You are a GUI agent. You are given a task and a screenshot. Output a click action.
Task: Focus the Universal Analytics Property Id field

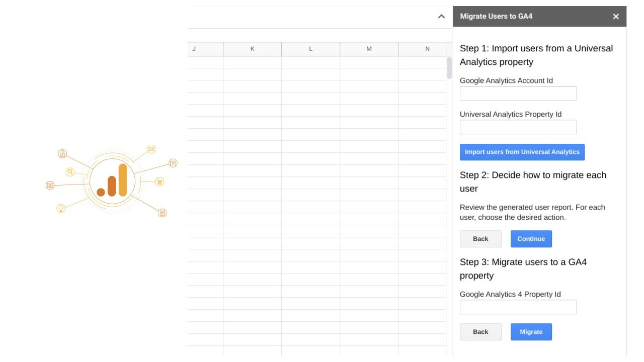[518, 127]
